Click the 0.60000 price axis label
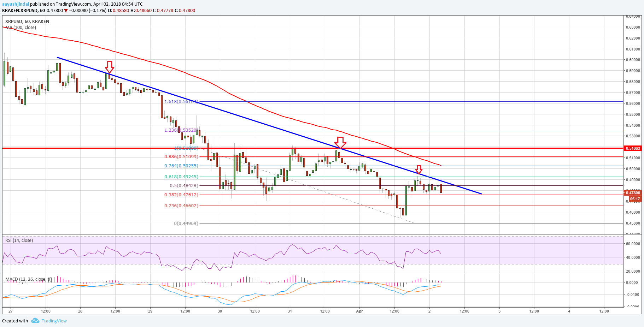Image resolution: width=644 pixels, height=327 pixels. [x=633, y=60]
